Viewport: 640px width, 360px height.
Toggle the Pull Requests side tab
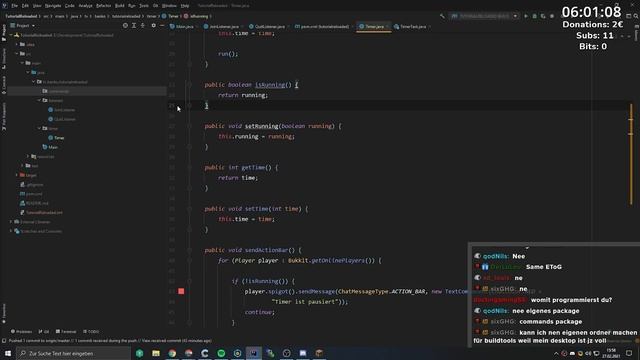tap(4, 117)
